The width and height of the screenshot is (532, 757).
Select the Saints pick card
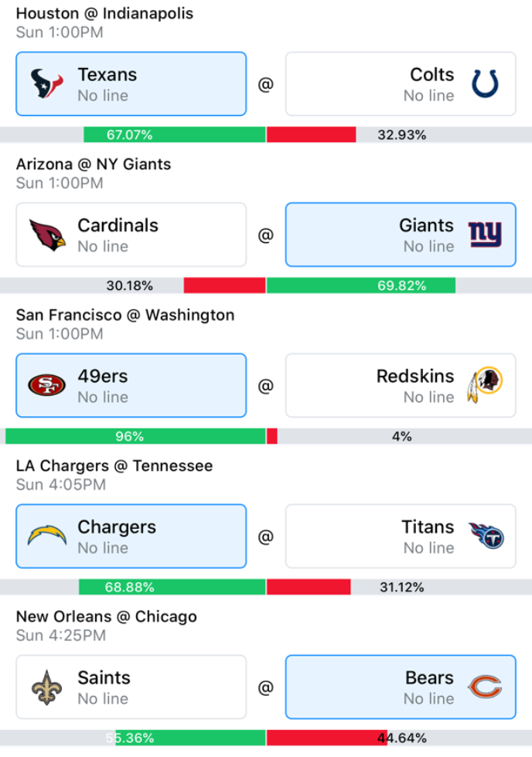[x=131, y=687]
